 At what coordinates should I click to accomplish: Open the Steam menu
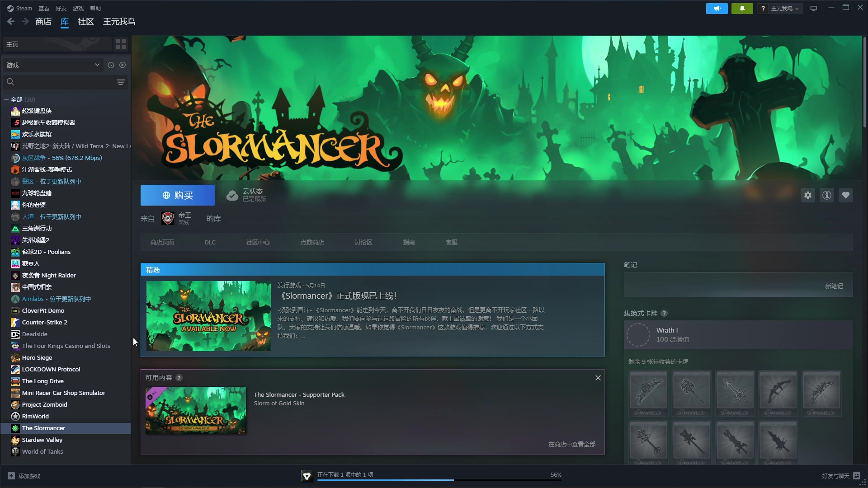coord(19,8)
